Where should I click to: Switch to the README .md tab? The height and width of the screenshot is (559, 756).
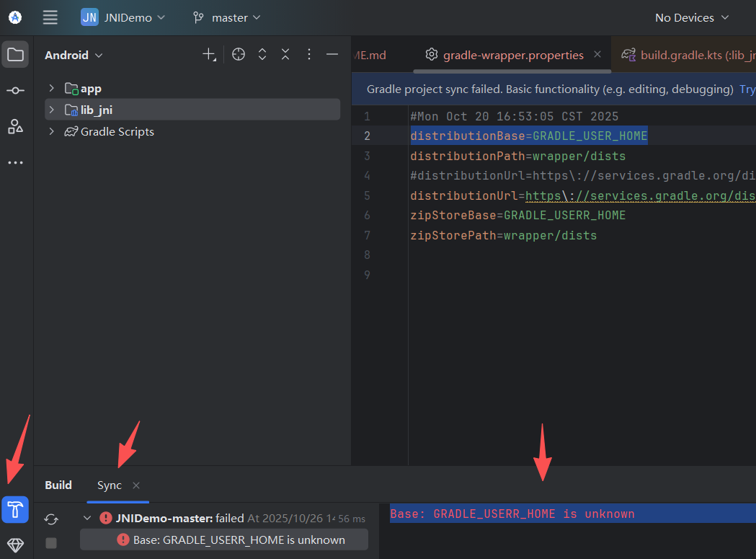(369, 55)
